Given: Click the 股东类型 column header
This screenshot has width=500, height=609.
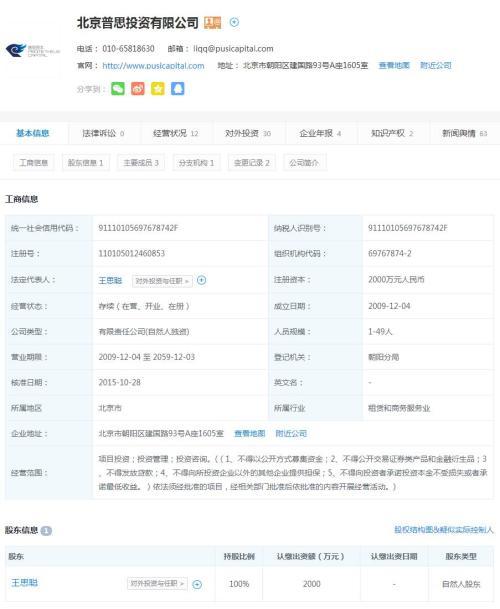Looking at the screenshot, I should pos(461,556).
